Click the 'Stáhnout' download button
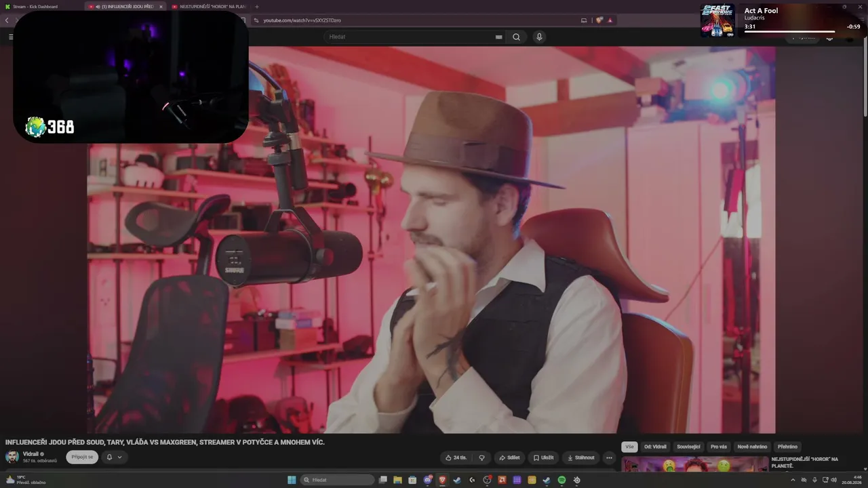This screenshot has height=488, width=868. click(x=580, y=457)
